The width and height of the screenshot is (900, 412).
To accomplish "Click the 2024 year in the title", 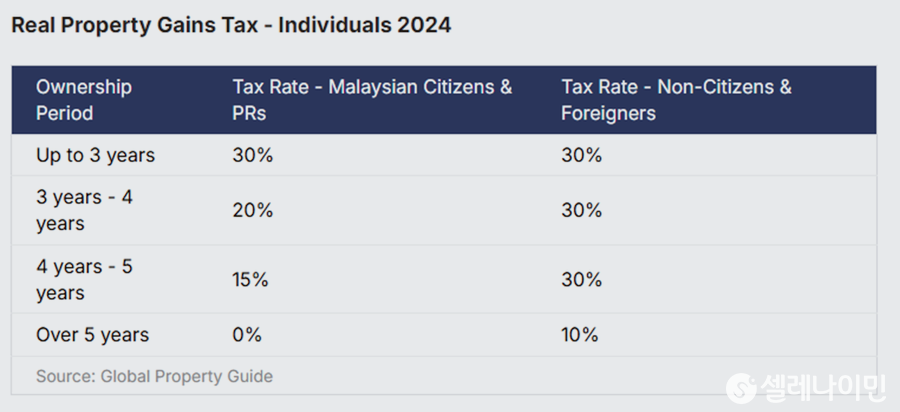I will tap(424, 25).
